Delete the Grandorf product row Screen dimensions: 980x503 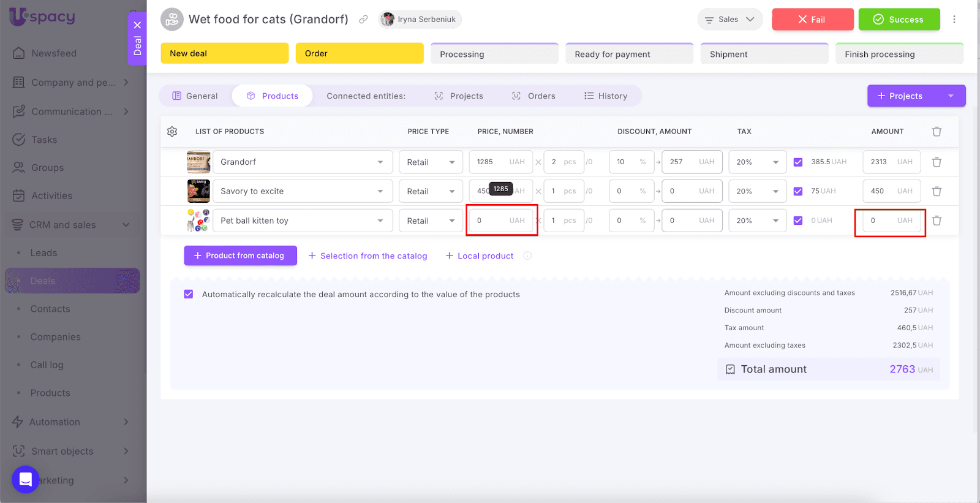pyautogui.click(x=937, y=162)
